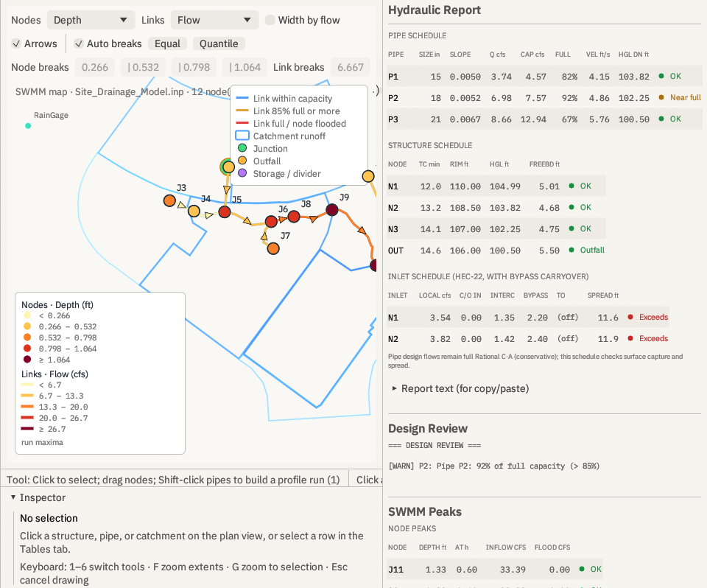Click the dark red ≥ 1.064 depth swatch
707x588 pixels.
tap(27, 359)
